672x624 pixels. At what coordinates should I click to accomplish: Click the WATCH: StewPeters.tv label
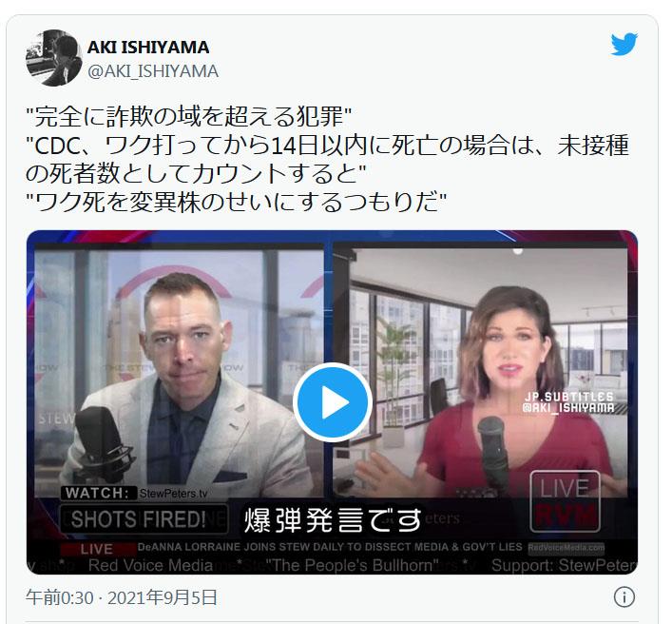tap(136, 493)
